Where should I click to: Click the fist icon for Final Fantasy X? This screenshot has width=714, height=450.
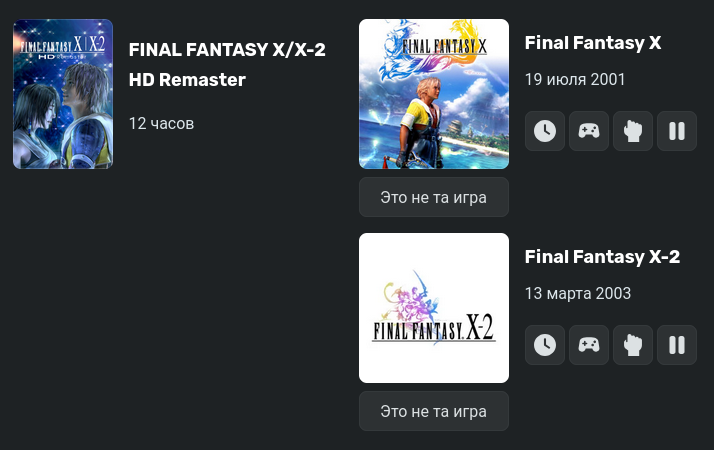(633, 131)
